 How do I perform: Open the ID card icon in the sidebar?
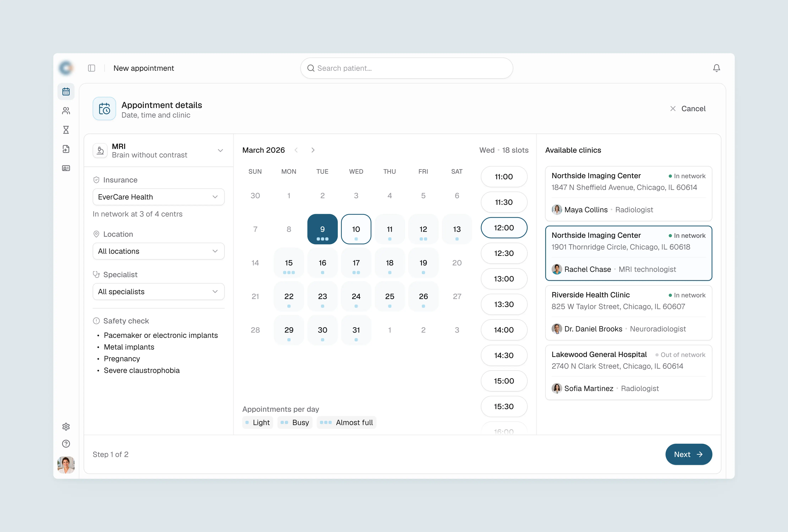66,168
